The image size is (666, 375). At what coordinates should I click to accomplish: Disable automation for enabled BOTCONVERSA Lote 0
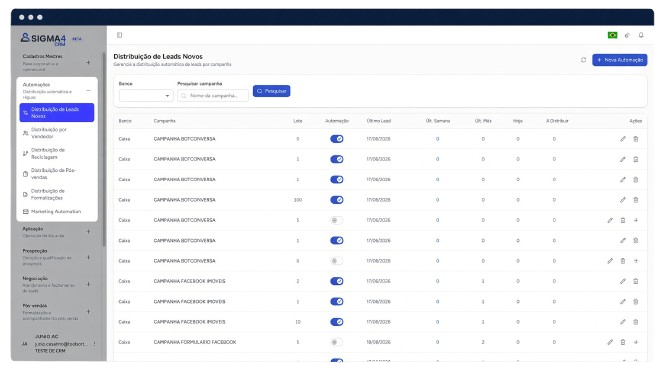tap(337, 139)
